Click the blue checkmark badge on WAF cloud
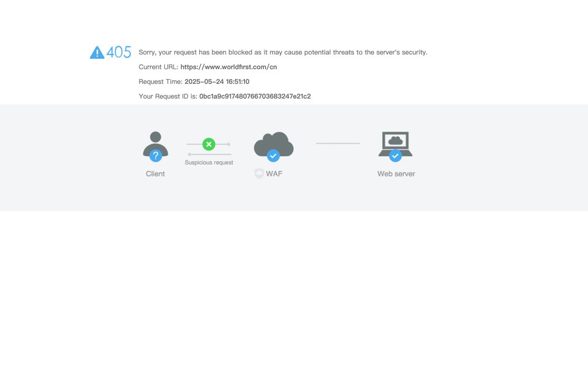The width and height of the screenshot is (588, 384). click(x=273, y=156)
